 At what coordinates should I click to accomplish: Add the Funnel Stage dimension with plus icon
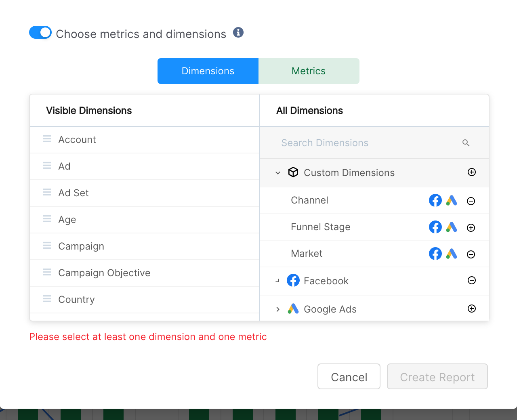coord(471,228)
